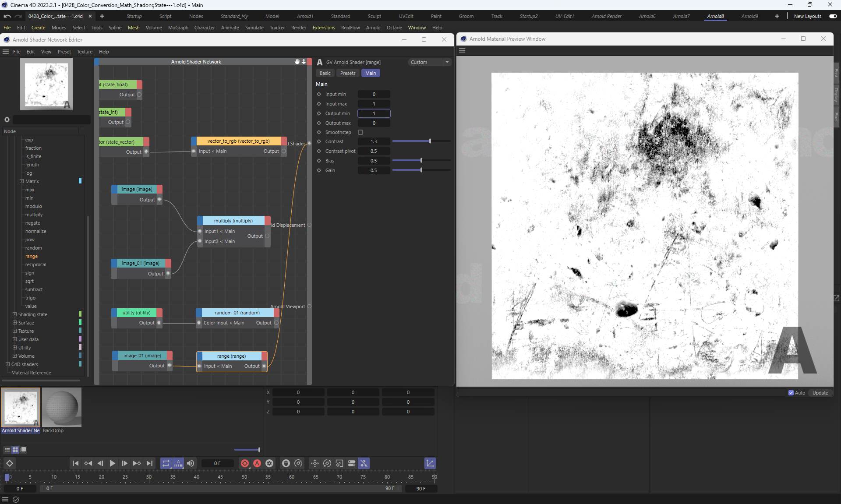Toggle the Autokeying button
Screen dimensions: 841x504
(257, 463)
